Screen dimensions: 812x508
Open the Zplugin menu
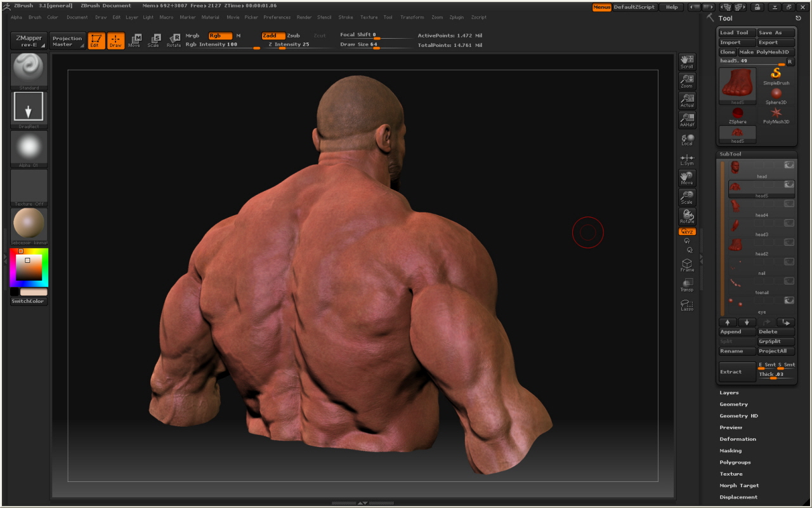(x=456, y=18)
